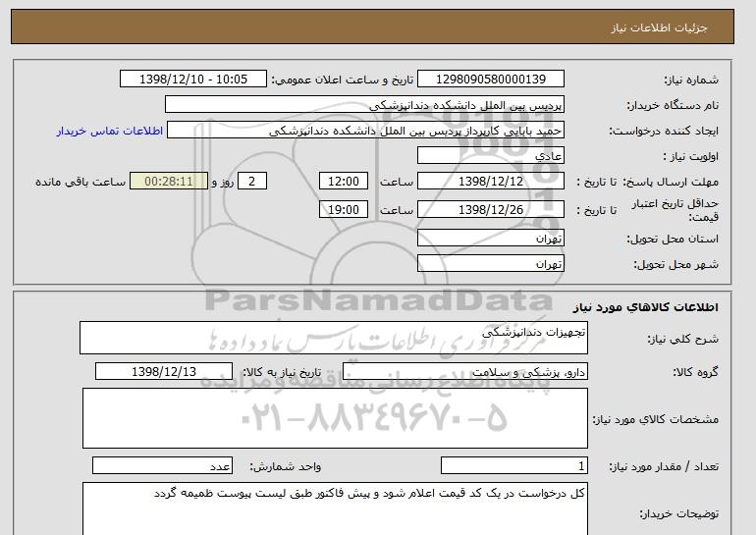Click quantity field showing 1
Screen dimensions: 756x535
(514, 466)
